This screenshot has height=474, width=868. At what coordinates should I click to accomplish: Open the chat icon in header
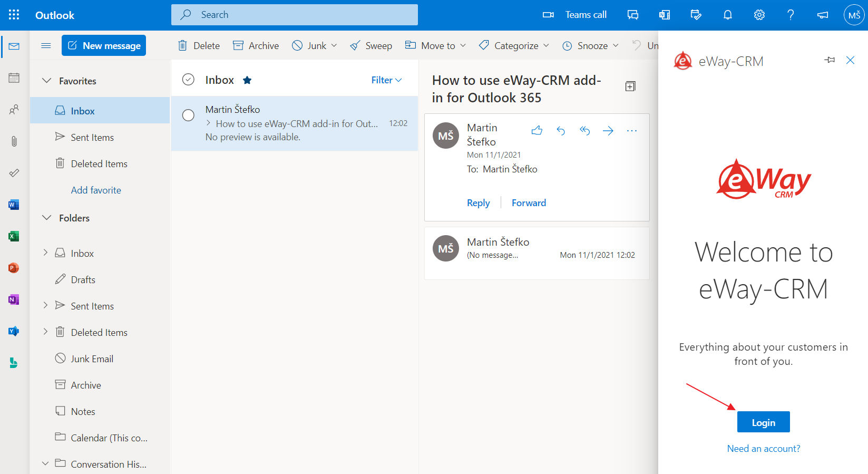pos(633,15)
